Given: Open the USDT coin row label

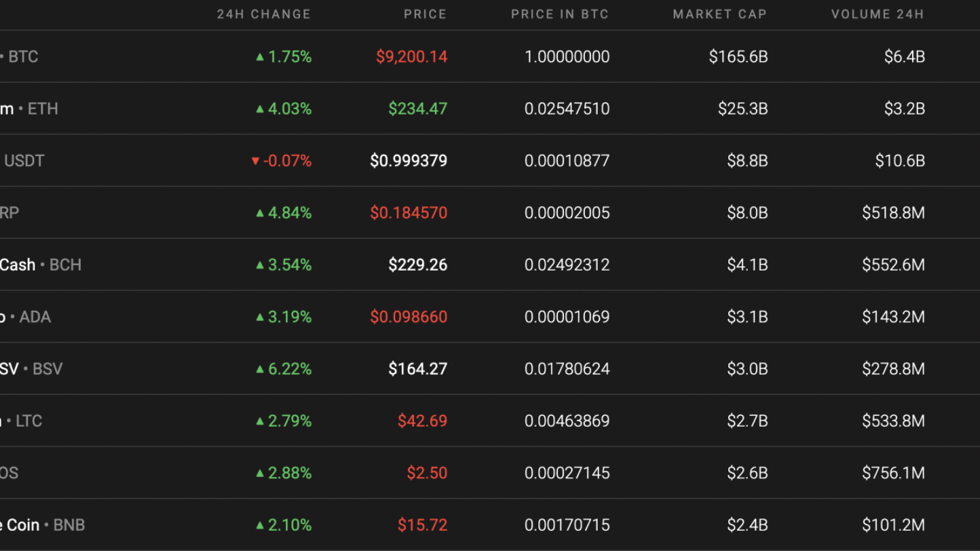Looking at the screenshot, I should [23, 160].
